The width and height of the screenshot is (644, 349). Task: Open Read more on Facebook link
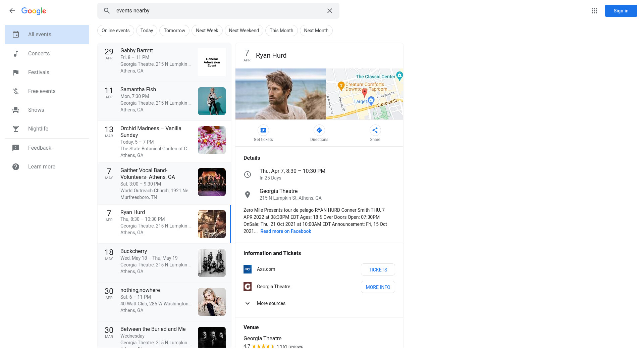(285, 231)
